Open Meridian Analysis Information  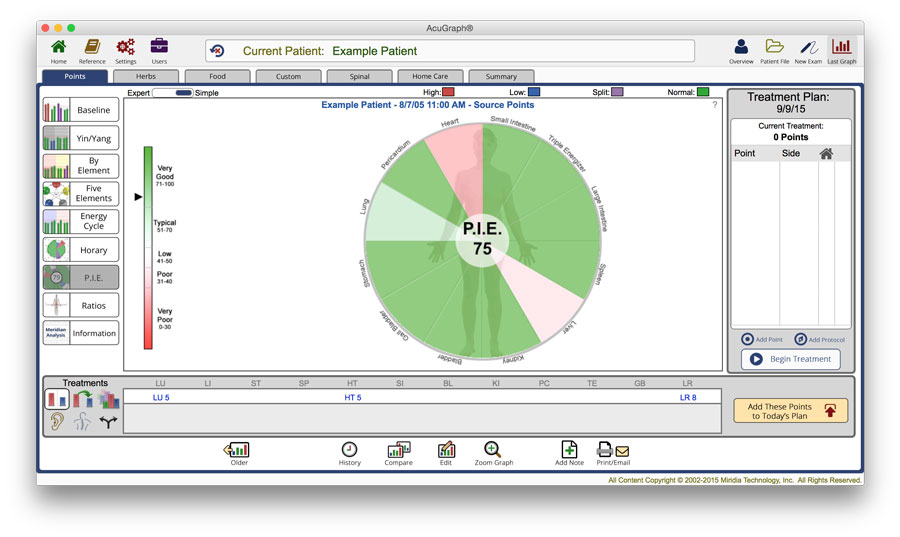click(x=81, y=333)
